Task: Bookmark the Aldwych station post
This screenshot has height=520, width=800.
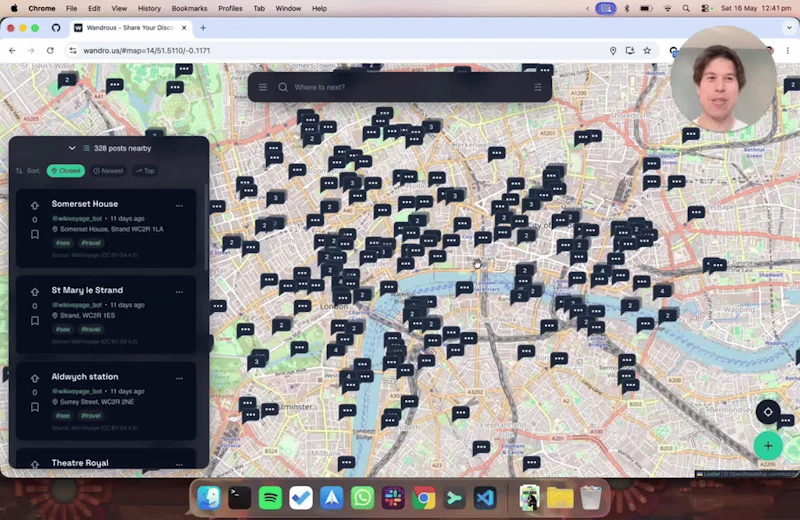Action: [x=35, y=407]
